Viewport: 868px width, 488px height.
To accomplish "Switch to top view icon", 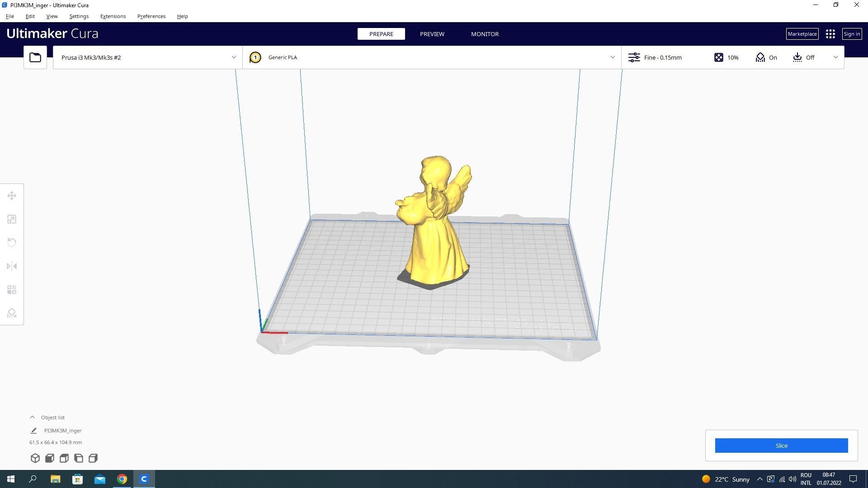I will click(x=64, y=458).
